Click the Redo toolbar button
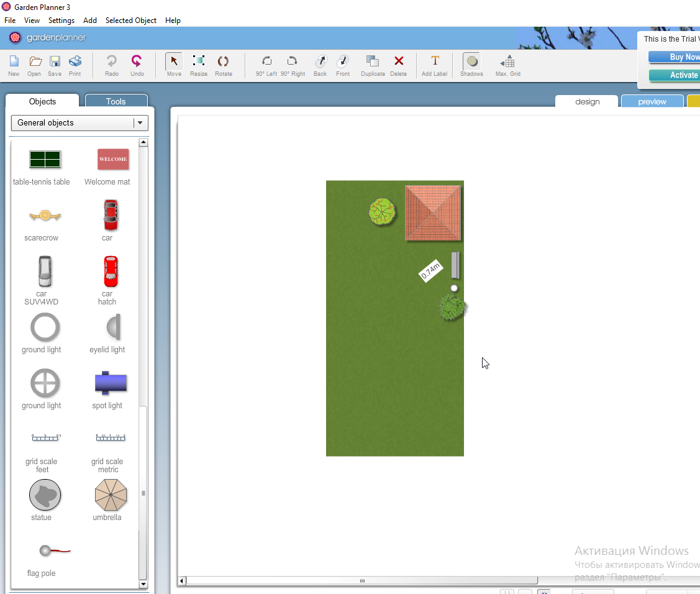 click(x=112, y=66)
